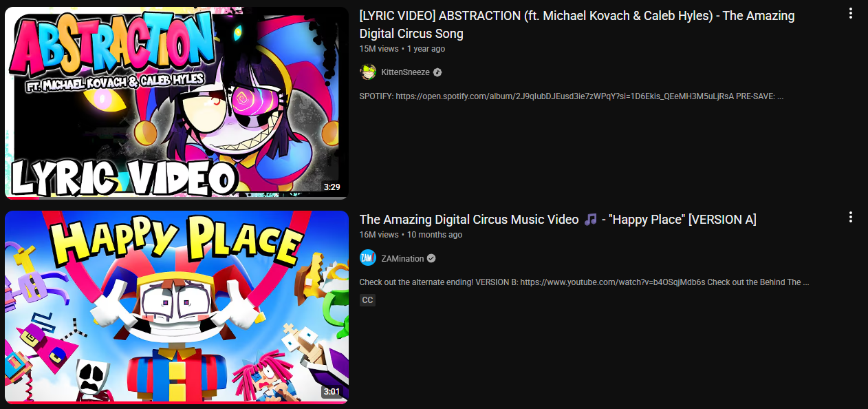Image resolution: width=868 pixels, height=409 pixels.
Task: Open more actions menu for ABSTRACTION video
Action: tap(851, 13)
